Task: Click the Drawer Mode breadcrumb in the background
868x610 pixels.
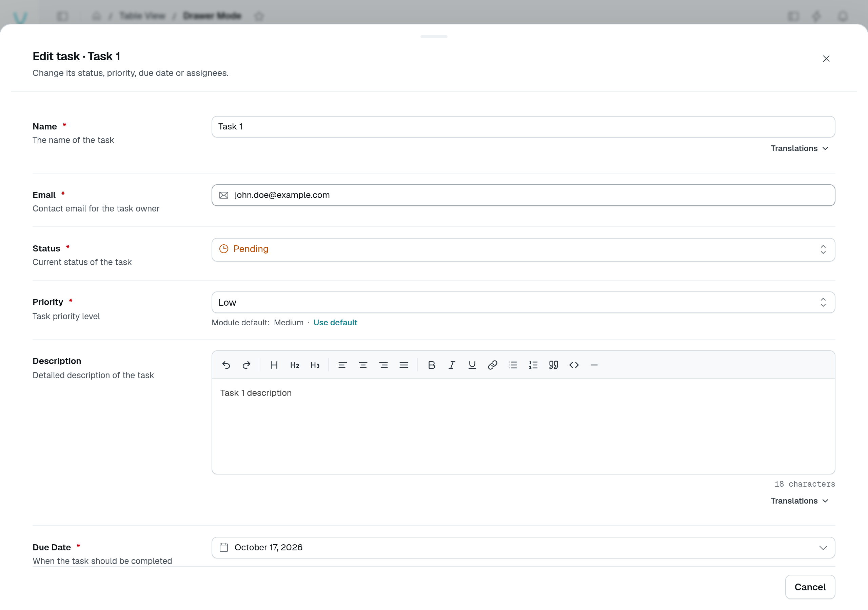Action: click(212, 16)
